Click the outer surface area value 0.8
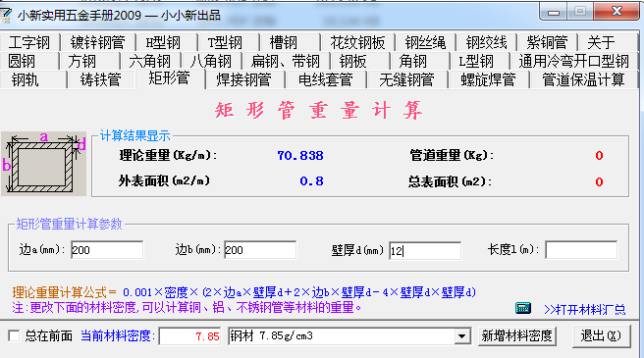Screen dimensions: 644x358 click(x=312, y=181)
